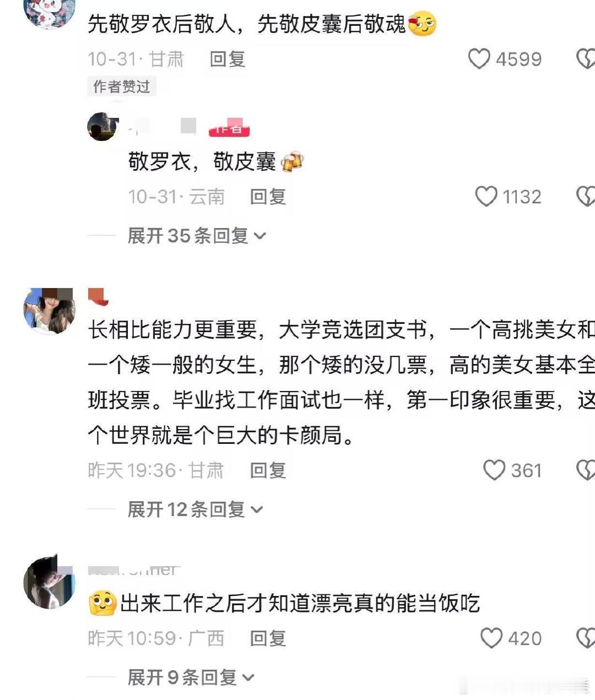Expand the 12 replies thread
The image size is (595, 700).
195,509
